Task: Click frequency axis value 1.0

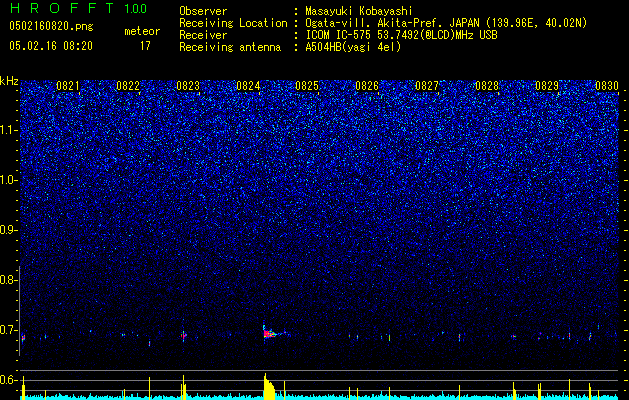Action: [9, 180]
